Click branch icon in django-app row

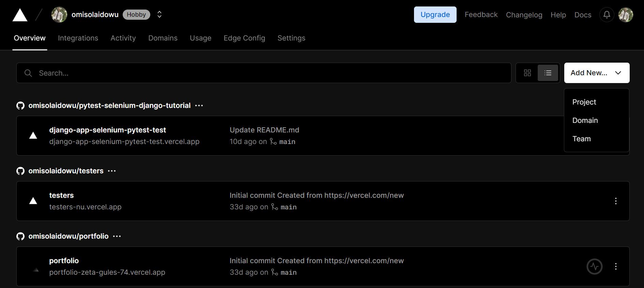273,142
